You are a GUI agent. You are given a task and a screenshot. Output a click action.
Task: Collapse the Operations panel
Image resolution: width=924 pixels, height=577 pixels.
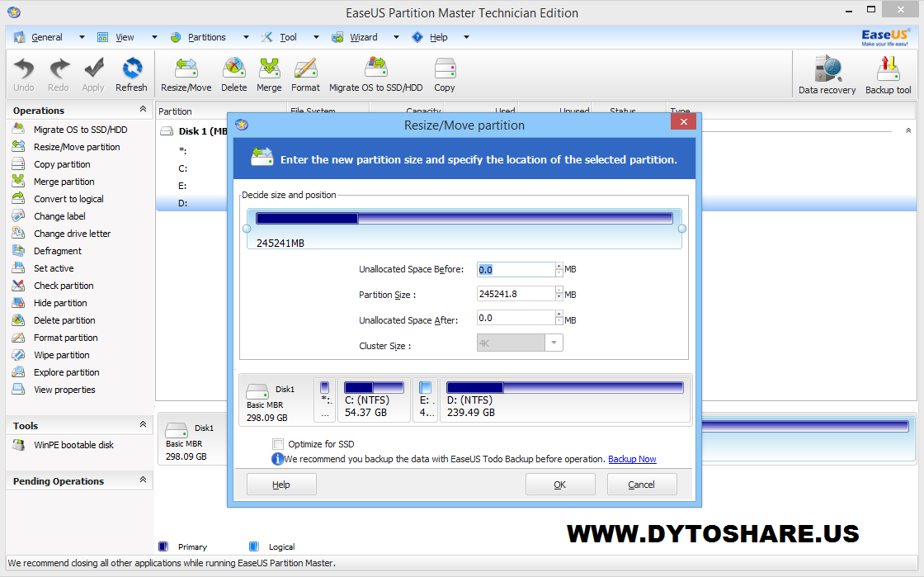pos(143,109)
